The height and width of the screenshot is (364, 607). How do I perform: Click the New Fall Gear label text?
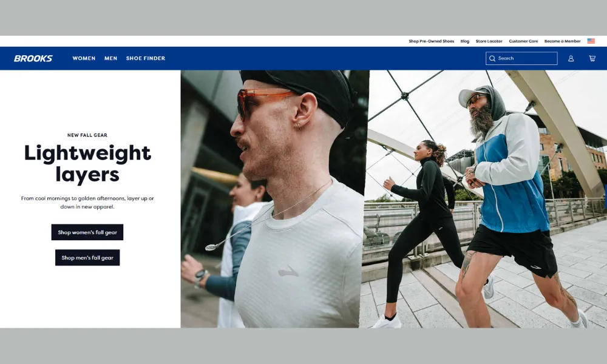coord(87,135)
